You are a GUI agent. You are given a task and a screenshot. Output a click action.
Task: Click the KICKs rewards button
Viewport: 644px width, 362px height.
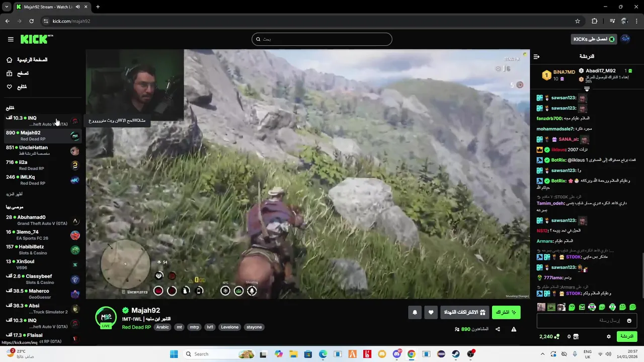(x=594, y=39)
